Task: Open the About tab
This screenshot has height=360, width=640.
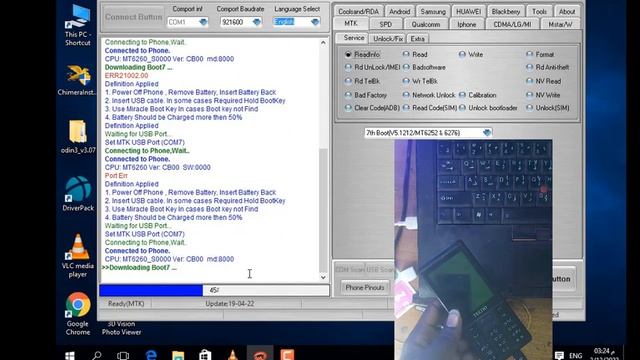Action: click(x=567, y=11)
